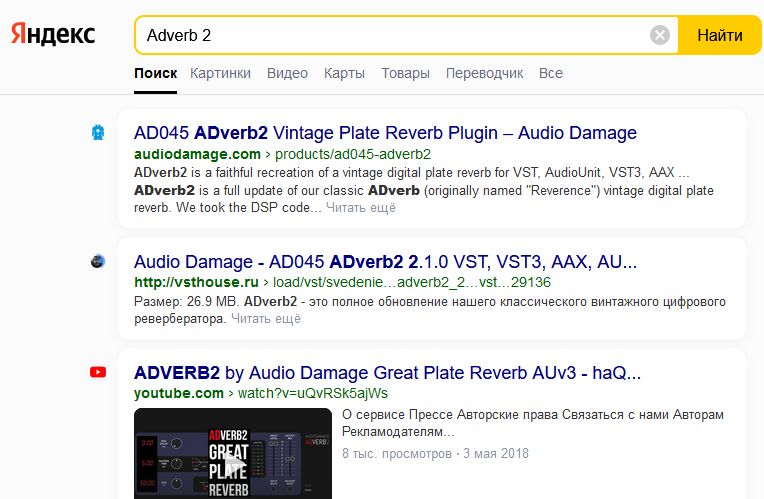Click the Найти search button
Screen dimensions: 764x499
point(720,35)
